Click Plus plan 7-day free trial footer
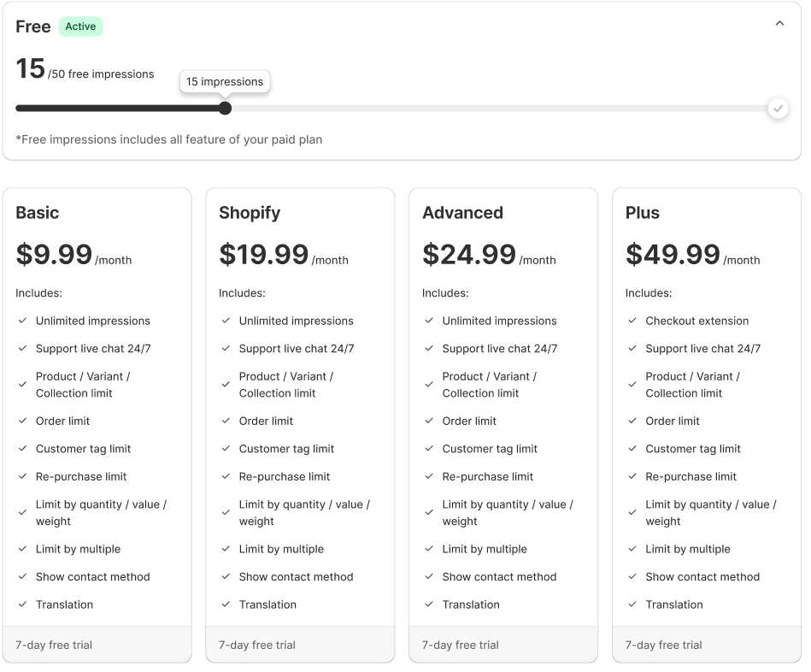The width and height of the screenshot is (811, 672). (707, 645)
